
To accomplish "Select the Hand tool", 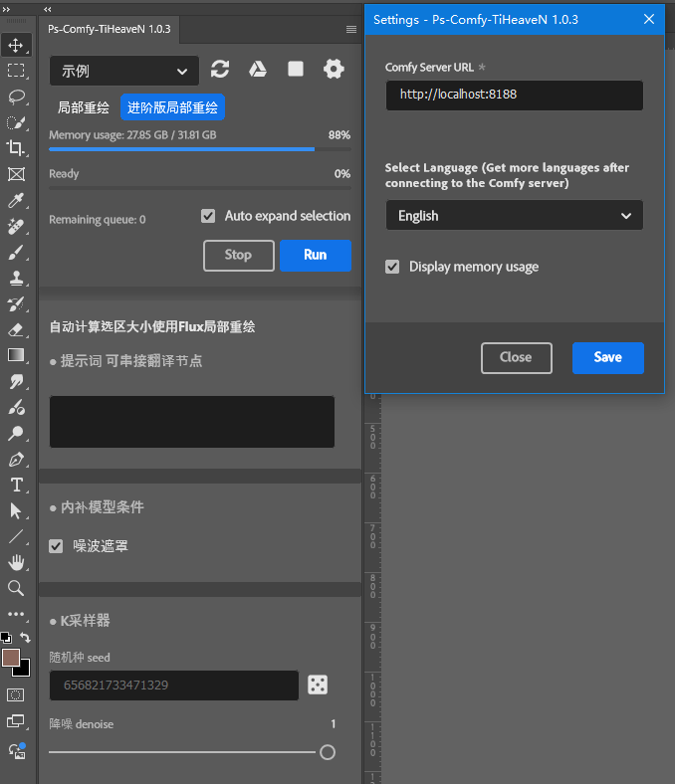I will (16, 562).
